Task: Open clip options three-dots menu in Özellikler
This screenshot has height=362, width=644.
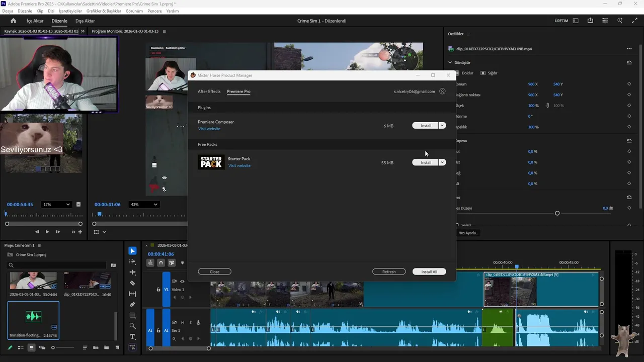Action: coord(629,49)
